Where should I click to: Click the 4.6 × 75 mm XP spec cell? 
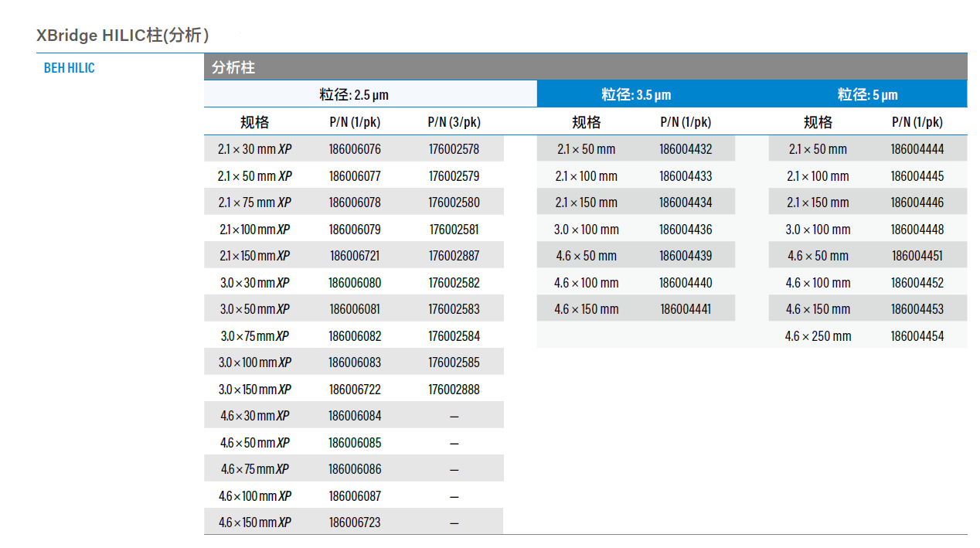(x=255, y=469)
